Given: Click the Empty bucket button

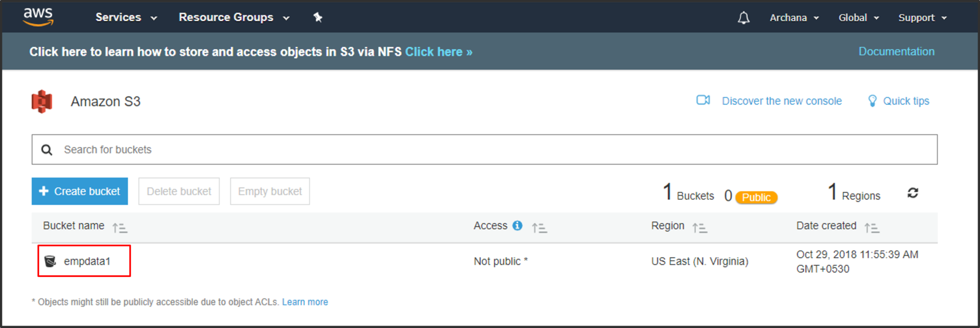Looking at the screenshot, I should click(x=270, y=191).
